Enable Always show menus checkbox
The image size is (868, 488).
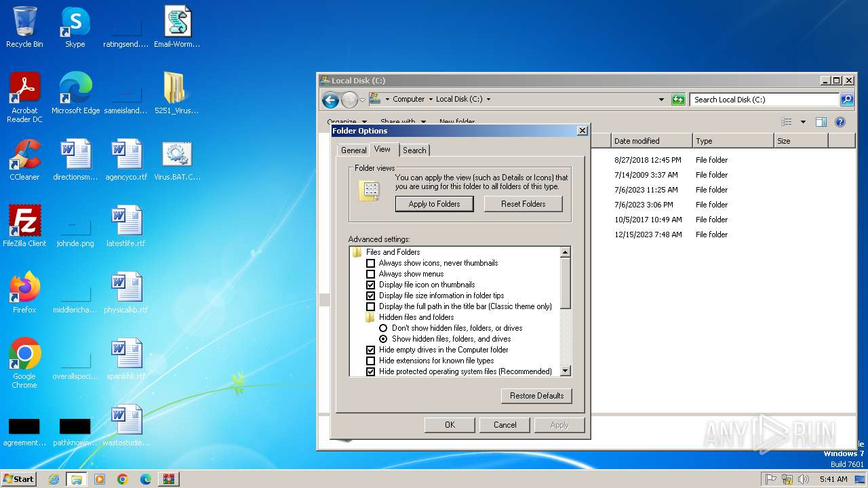pyautogui.click(x=371, y=274)
